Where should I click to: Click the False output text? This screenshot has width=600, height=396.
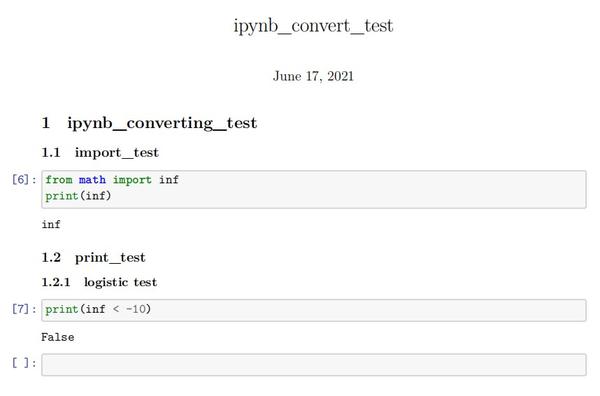click(x=58, y=337)
